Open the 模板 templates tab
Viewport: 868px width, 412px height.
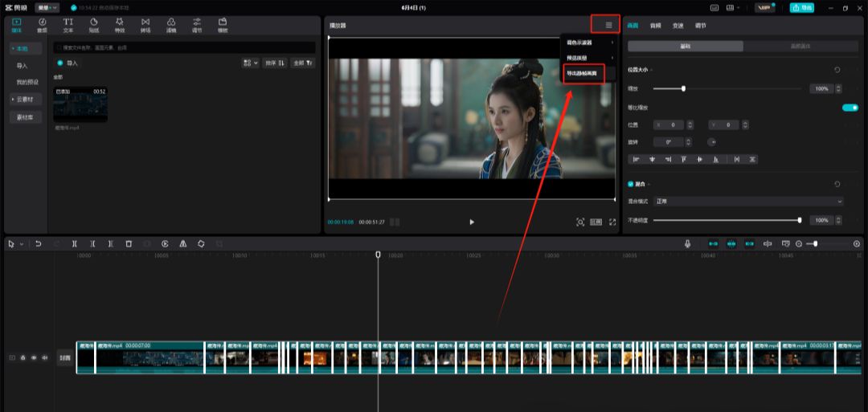click(x=223, y=25)
